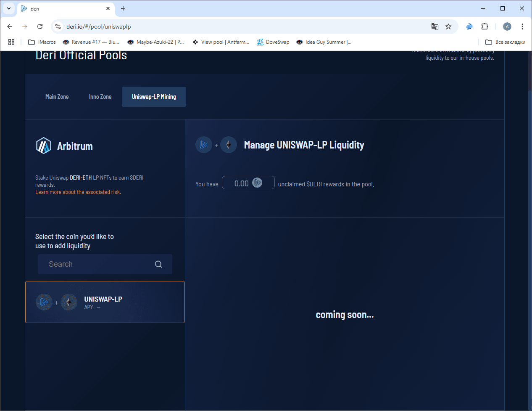Click the 'Manage UNISWAP-LP Liquidity' heading
The height and width of the screenshot is (411, 532).
tap(304, 145)
